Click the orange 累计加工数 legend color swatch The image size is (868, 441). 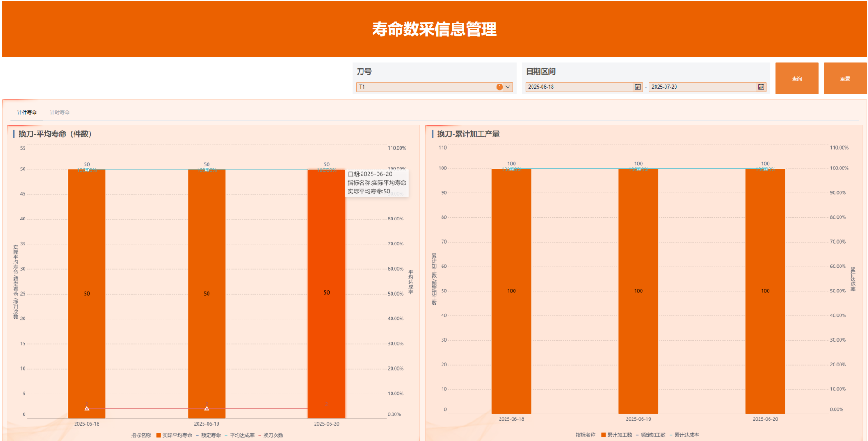pos(604,435)
